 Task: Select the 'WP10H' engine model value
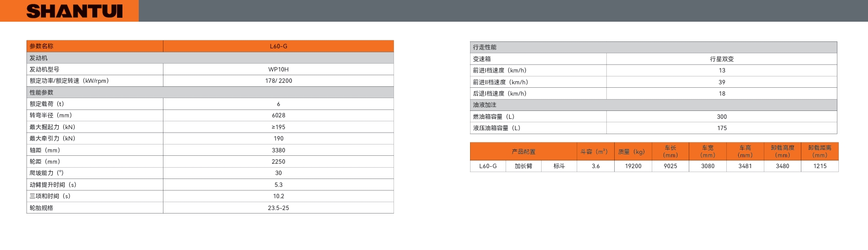coord(278,70)
